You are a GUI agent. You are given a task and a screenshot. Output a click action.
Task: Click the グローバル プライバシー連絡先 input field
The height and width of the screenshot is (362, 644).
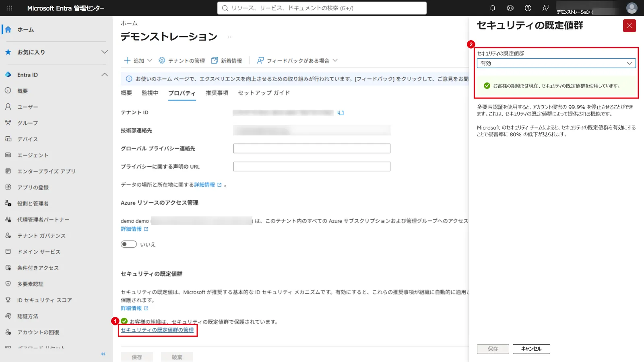click(312, 148)
